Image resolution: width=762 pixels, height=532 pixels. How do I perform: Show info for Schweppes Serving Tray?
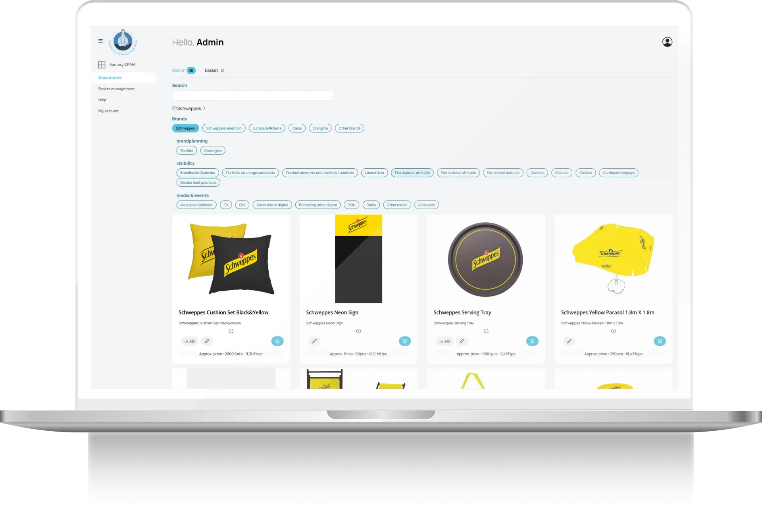486,331
